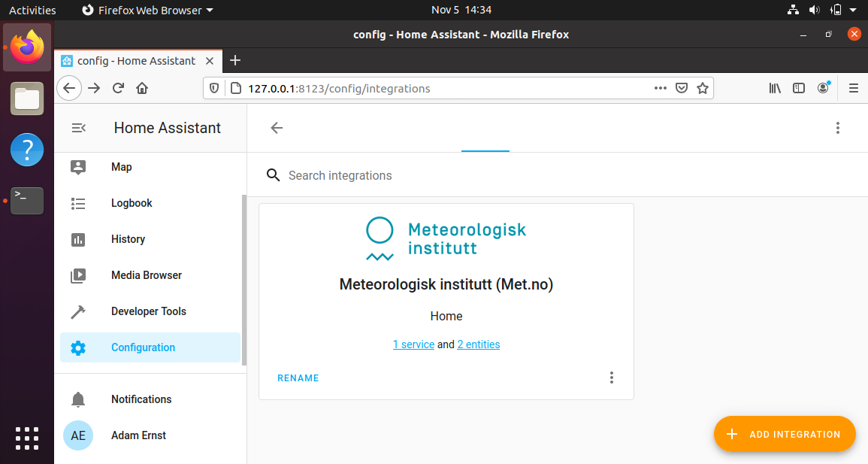This screenshot has height=464, width=868.
Task: Open clock and calendar Nov 5 14:34
Action: (x=461, y=10)
